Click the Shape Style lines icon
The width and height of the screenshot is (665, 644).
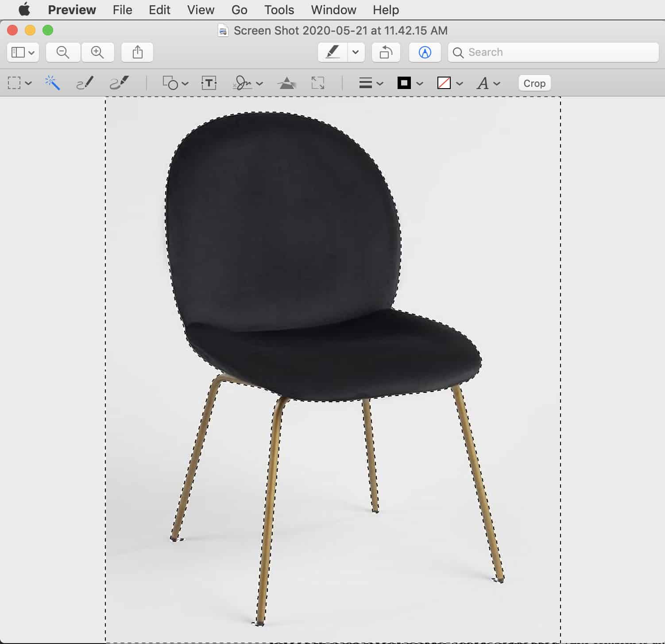(x=365, y=83)
